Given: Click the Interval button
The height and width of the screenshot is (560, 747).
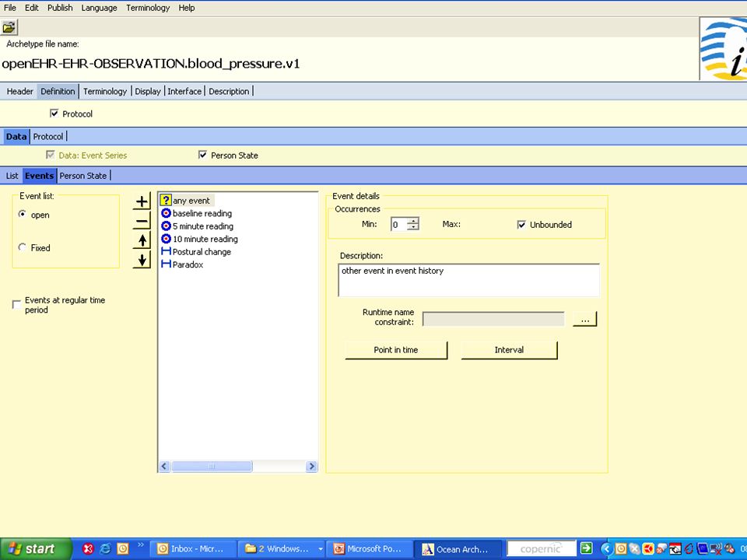Looking at the screenshot, I should point(509,349).
